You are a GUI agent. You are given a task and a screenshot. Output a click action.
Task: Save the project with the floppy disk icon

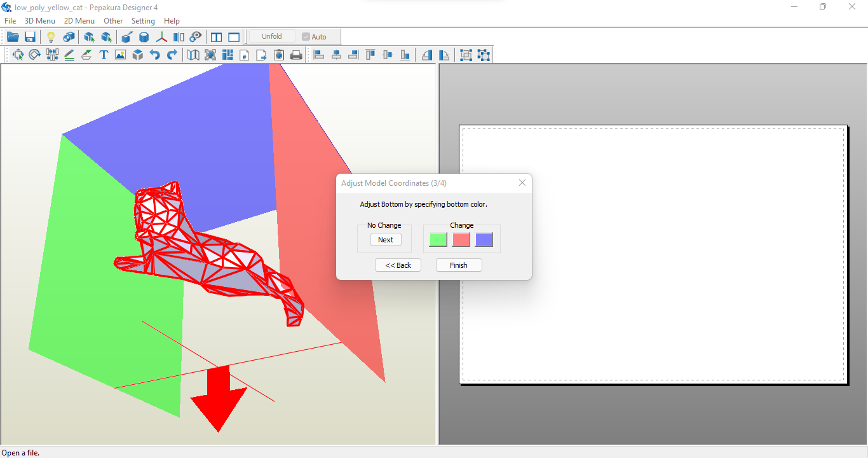(x=30, y=37)
